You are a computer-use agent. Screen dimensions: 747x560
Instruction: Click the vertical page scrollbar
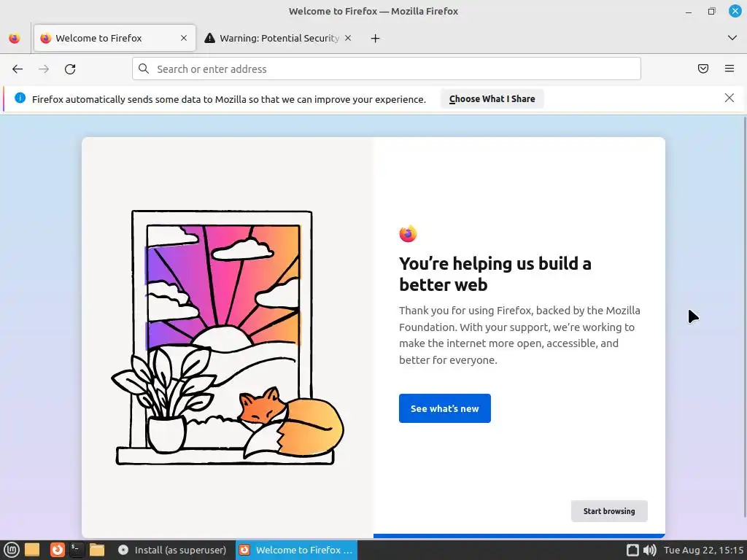point(745,316)
